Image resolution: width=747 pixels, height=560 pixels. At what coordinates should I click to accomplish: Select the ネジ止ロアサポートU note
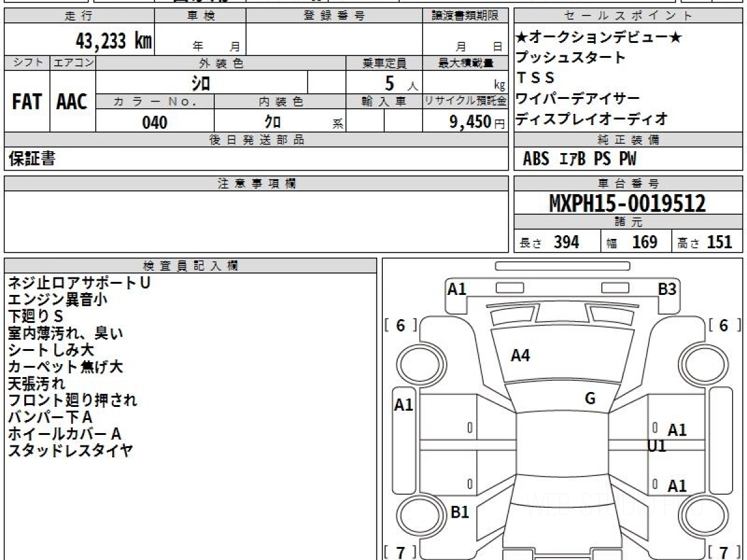tap(79, 283)
